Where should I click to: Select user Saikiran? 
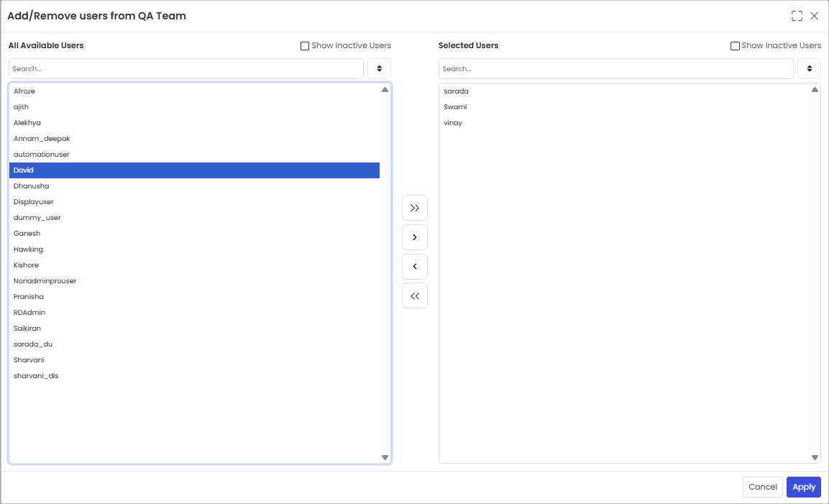click(194, 329)
